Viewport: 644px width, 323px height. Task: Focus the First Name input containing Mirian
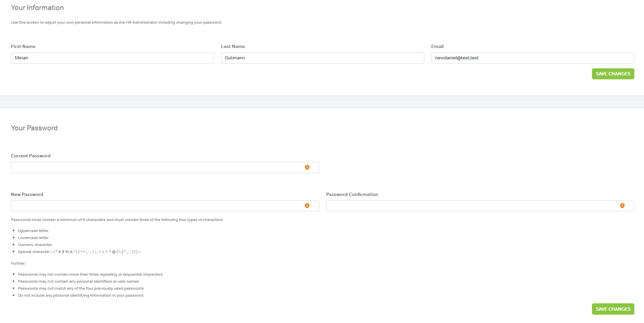(x=112, y=58)
